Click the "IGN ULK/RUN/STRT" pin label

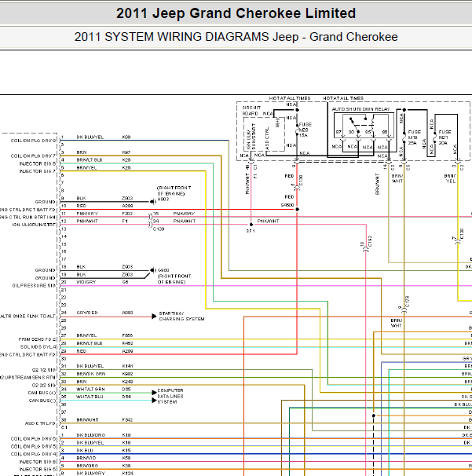click(34, 225)
